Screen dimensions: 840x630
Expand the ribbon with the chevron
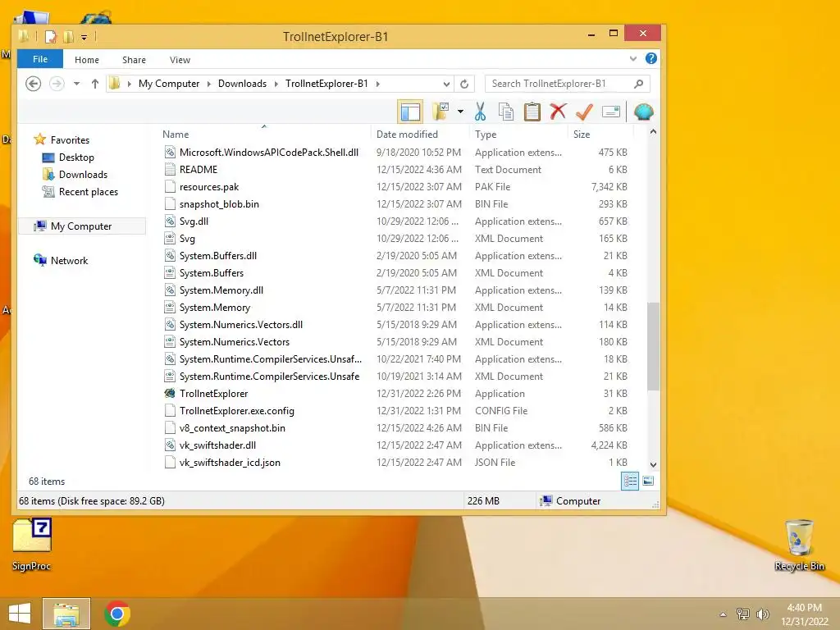tap(632, 58)
